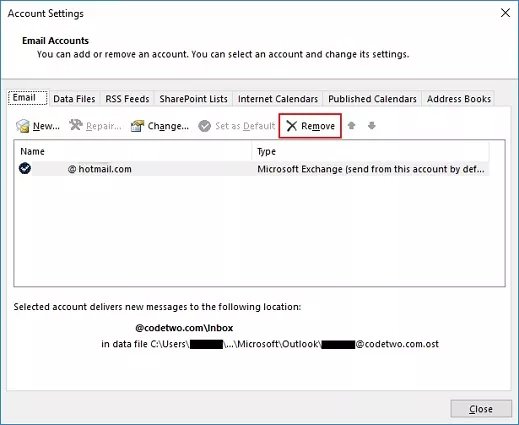The width and height of the screenshot is (519, 425).
Task: Move account down with arrow icon
Action: click(372, 126)
